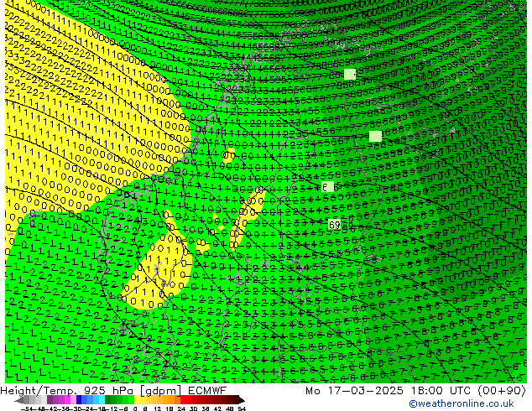Pick the cyan swatch in the legend
Viewport: 532px width, 411px height.
coord(102,400)
